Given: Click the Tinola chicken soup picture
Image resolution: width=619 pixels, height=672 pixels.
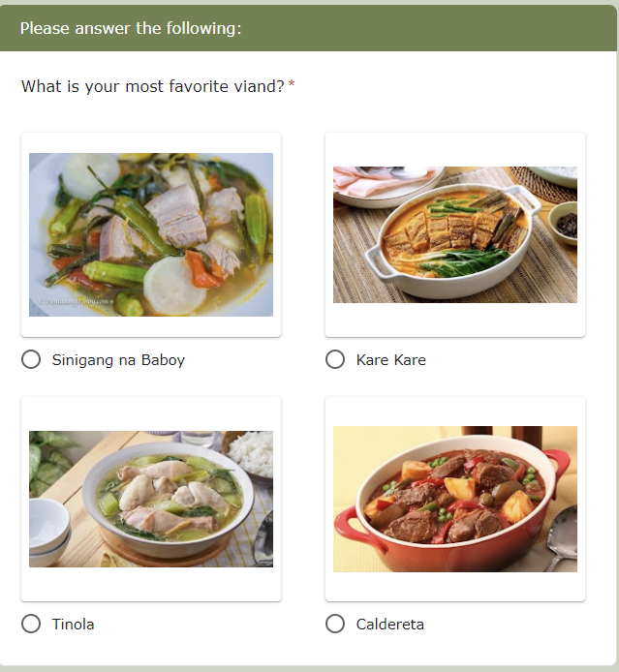Looking at the screenshot, I should pos(151,499).
